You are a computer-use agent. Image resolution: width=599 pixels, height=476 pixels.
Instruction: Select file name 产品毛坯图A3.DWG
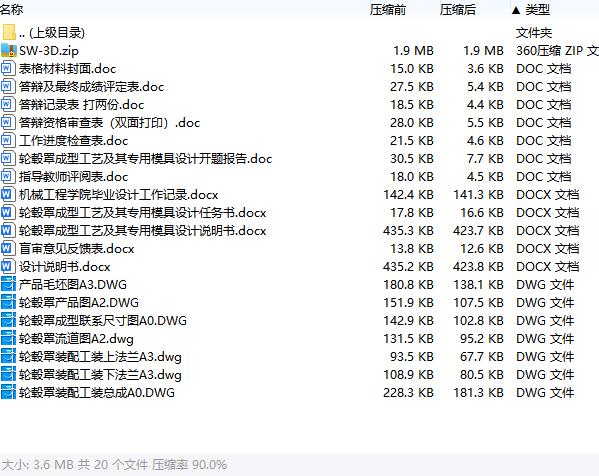(x=73, y=285)
